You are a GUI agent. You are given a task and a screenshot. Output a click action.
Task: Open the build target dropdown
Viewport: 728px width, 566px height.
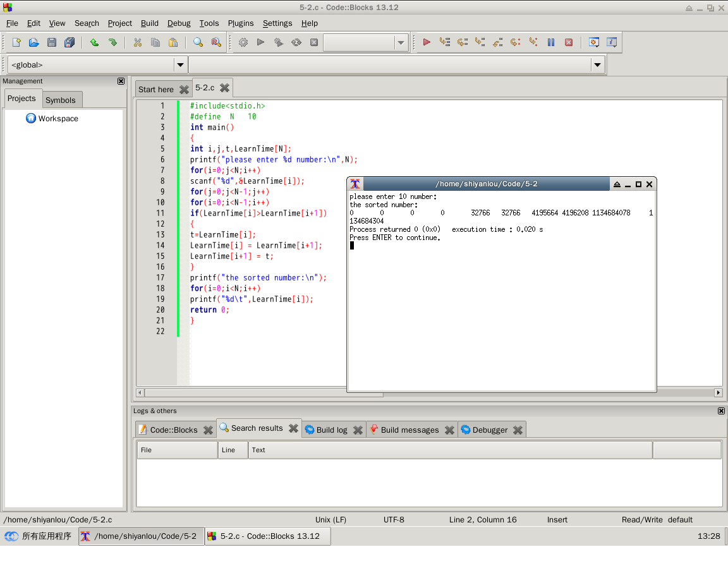coord(401,43)
